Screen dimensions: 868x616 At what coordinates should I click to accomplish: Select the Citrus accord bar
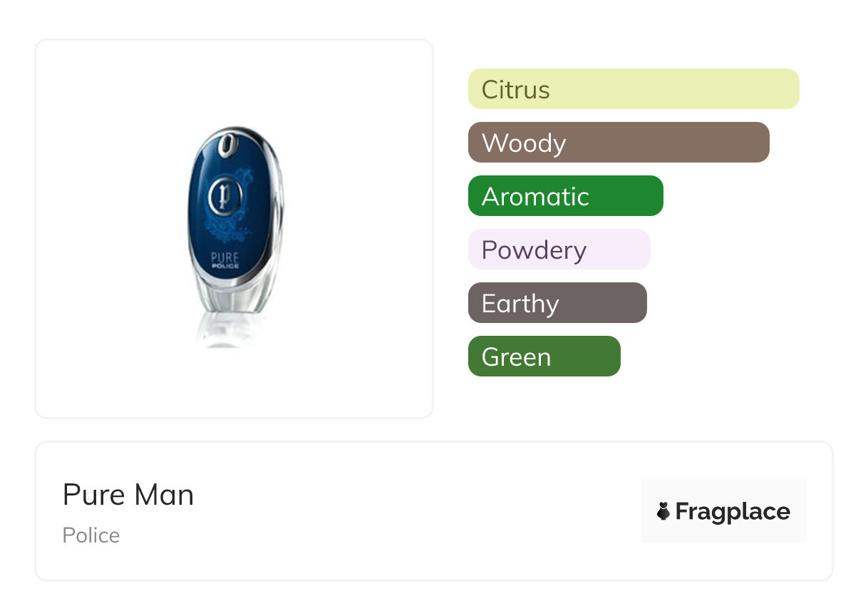click(634, 89)
